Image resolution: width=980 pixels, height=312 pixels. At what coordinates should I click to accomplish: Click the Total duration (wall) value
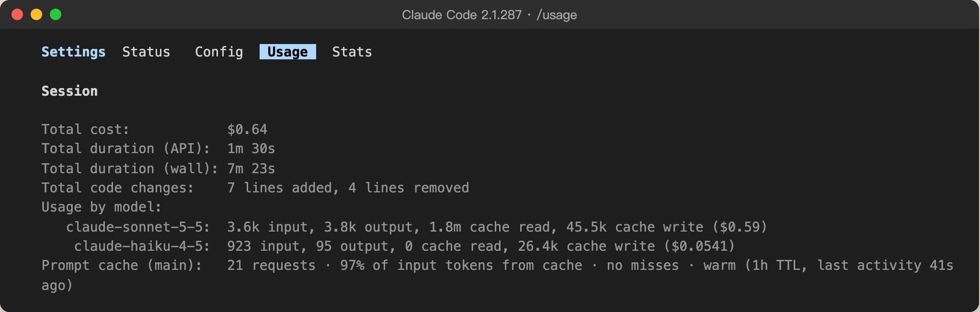251,168
